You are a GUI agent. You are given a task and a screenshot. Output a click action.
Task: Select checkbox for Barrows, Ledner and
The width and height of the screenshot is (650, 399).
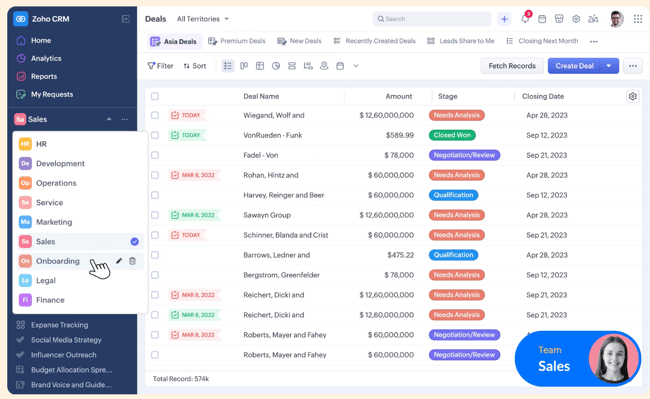155,255
